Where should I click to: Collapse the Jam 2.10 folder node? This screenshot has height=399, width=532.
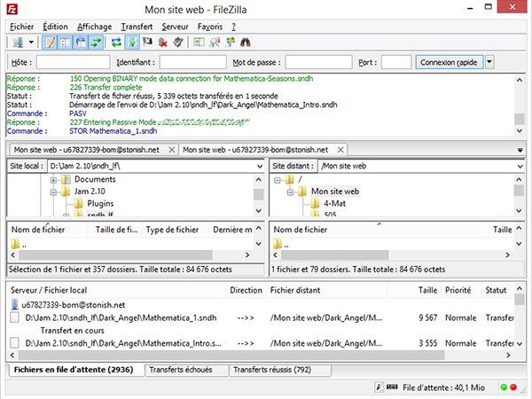point(53,192)
